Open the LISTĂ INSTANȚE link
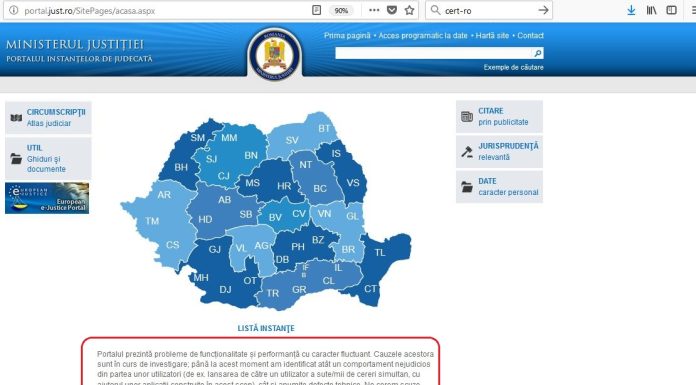Viewport: 696px width, 385px height. point(266,328)
